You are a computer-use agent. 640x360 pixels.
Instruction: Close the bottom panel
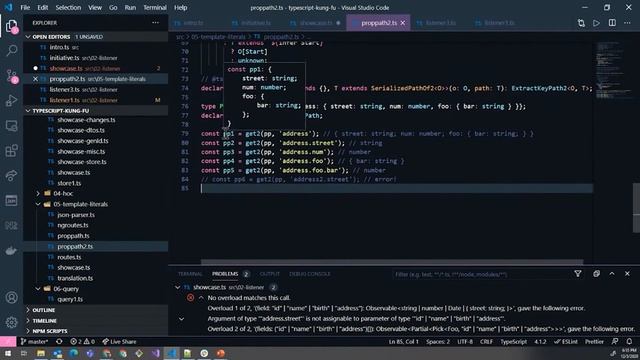click(627, 274)
